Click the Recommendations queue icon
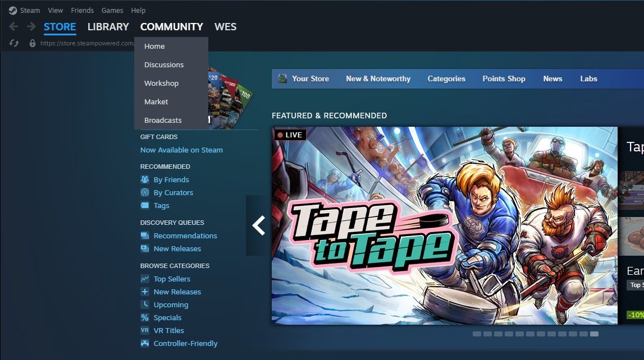This screenshot has height=360, width=644. click(x=144, y=236)
